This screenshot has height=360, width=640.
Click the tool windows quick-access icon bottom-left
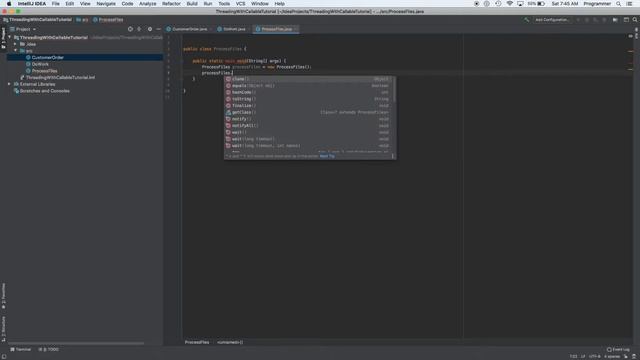4,356
